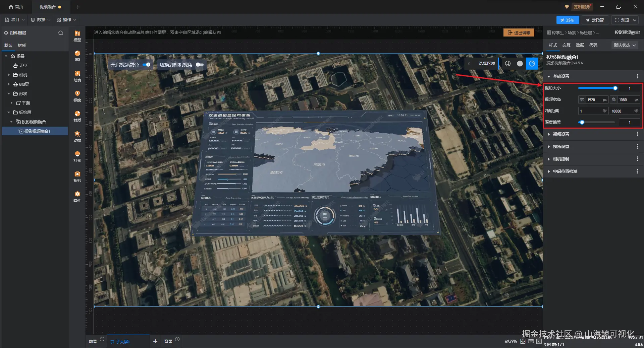Open the 动效 animation effects category

click(77, 136)
